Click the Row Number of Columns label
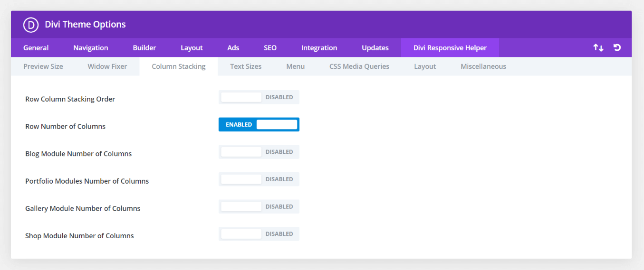The image size is (644, 270). click(66, 127)
